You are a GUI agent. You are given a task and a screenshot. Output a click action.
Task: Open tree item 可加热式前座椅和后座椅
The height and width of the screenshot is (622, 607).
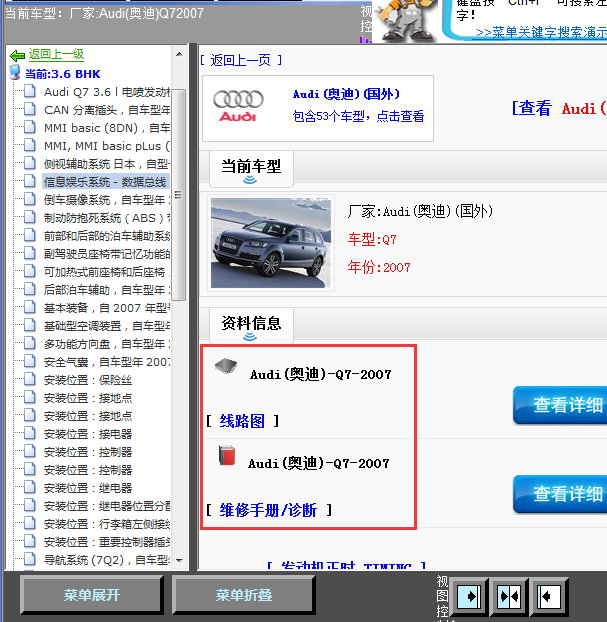[x=107, y=272]
